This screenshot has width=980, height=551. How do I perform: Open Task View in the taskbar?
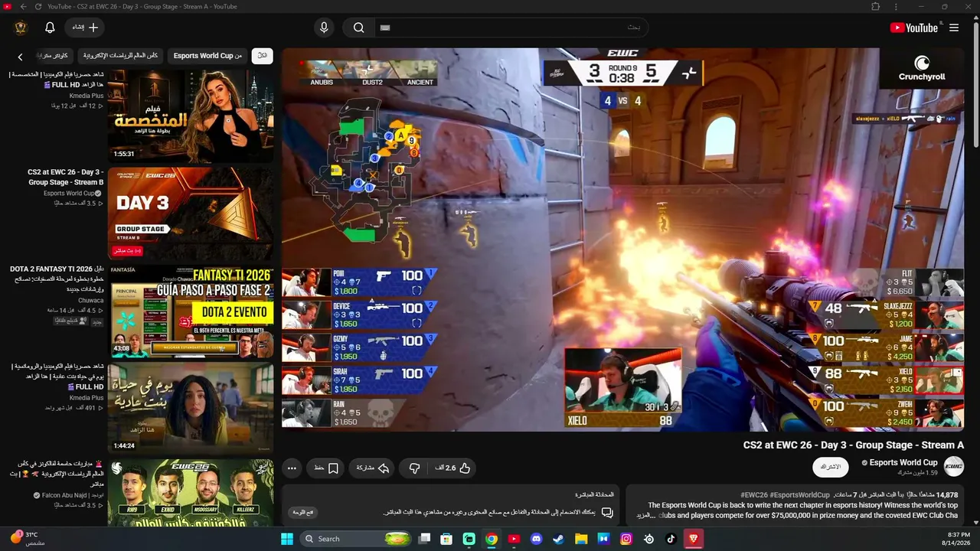[425, 539]
